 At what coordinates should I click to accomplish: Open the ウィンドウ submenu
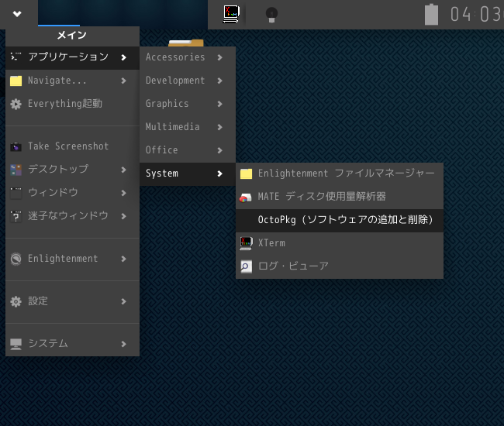[72, 193]
